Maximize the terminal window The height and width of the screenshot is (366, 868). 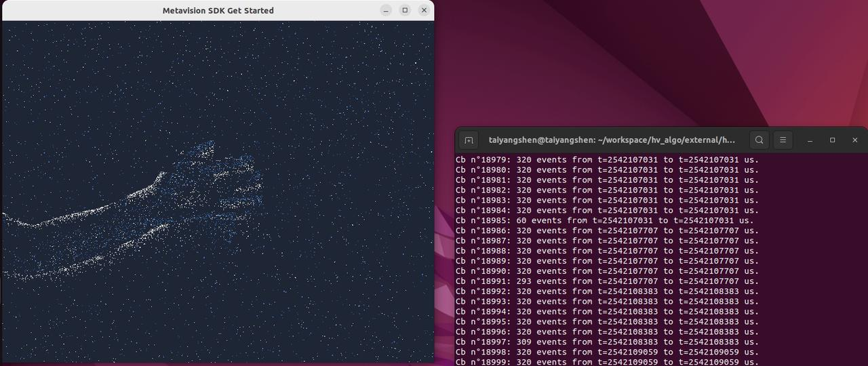click(x=833, y=140)
